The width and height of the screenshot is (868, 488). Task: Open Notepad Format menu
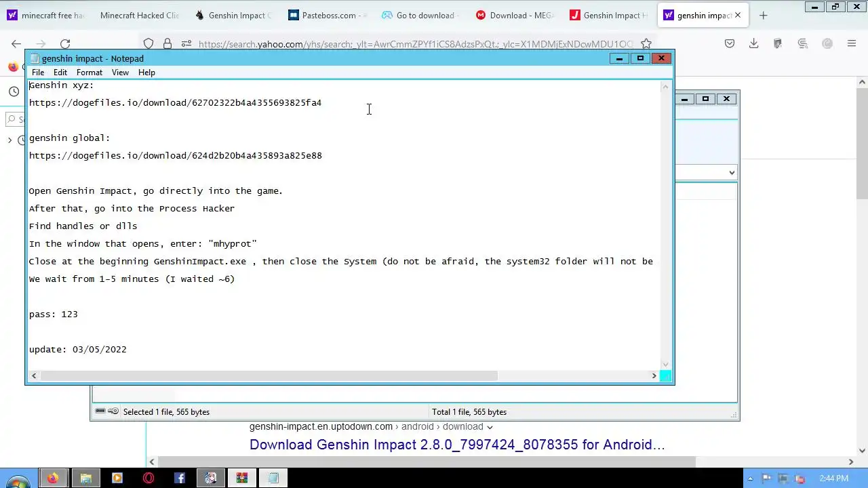click(x=90, y=73)
